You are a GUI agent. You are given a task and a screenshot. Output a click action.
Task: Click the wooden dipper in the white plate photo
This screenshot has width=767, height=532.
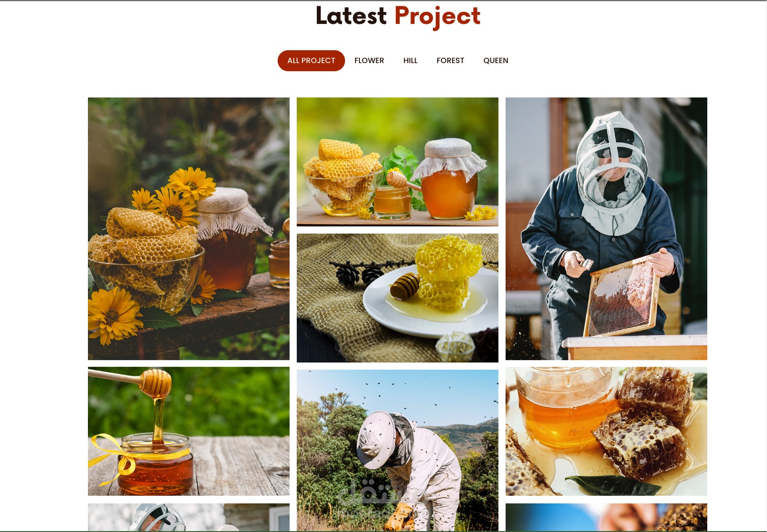(x=404, y=286)
